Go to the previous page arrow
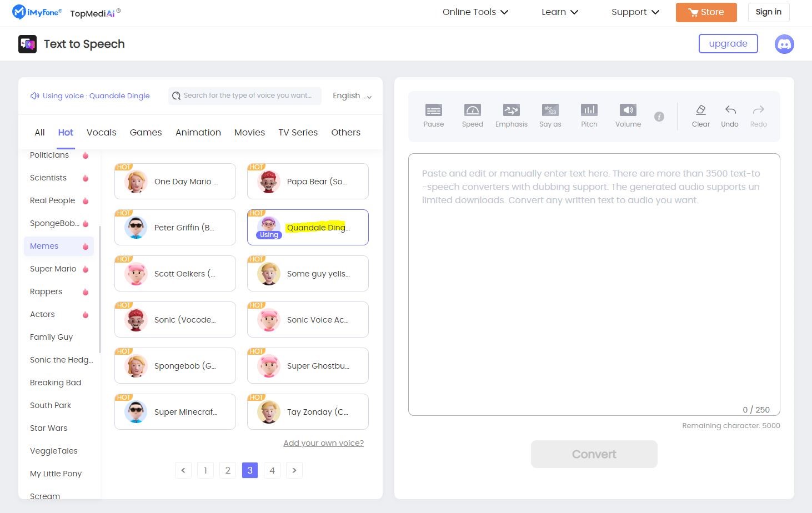 [183, 470]
